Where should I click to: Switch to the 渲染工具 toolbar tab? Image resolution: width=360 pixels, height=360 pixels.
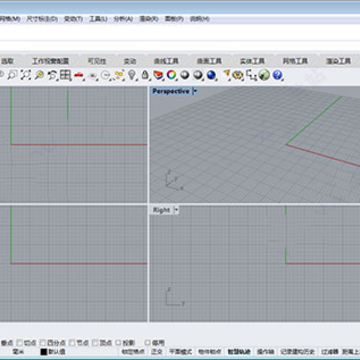[x=338, y=61]
